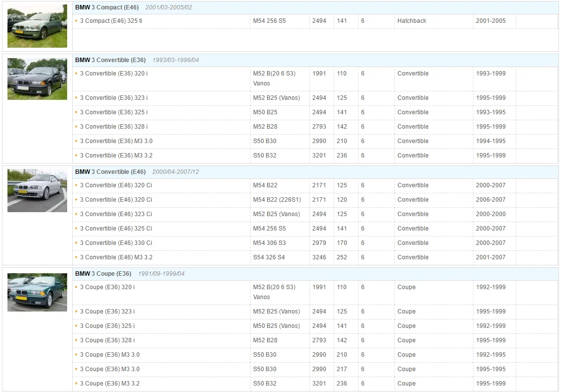Open the BMW 3 Coupe (E36) car thumbnail
This screenshot has height=392, width=562.
pyautogui.click(x=37, y=293)
